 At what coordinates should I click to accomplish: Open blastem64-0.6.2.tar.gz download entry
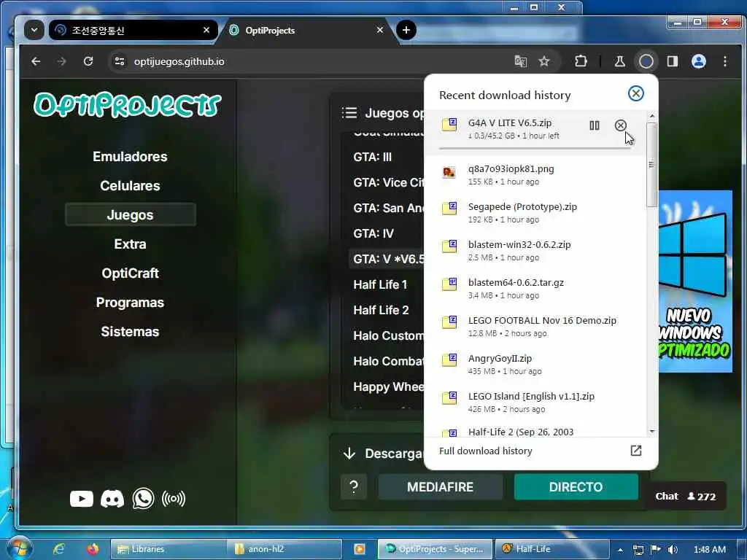(535, 289)
